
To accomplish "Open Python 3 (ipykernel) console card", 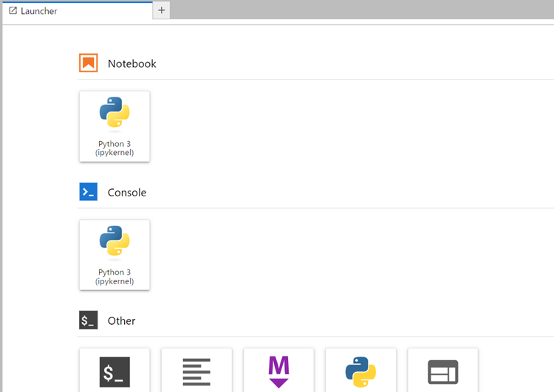I will (114, 255).
